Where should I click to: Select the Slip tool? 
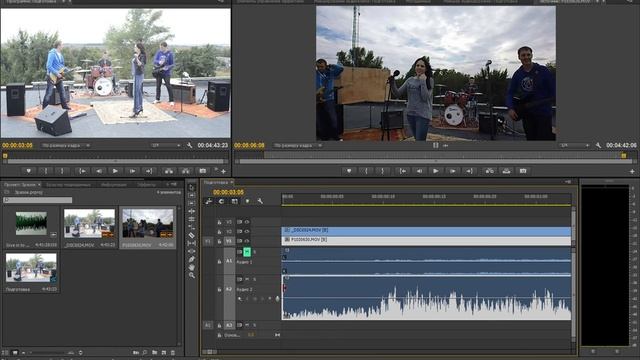coord(192,243)
